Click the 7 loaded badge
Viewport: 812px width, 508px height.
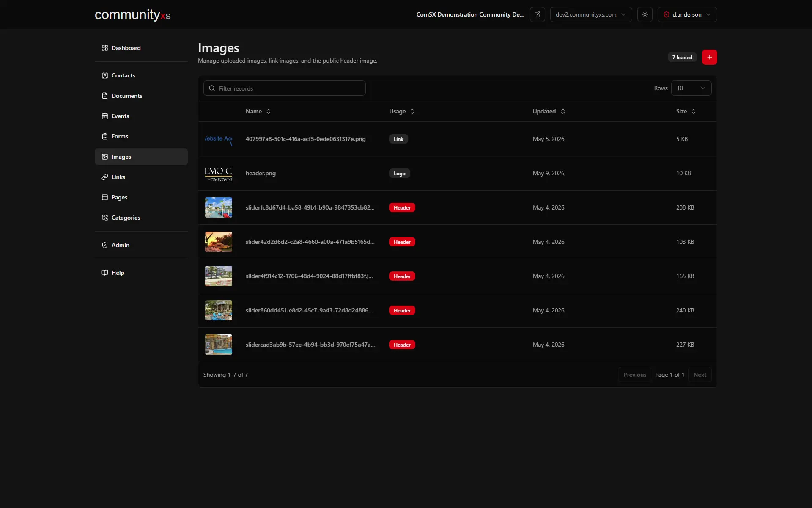point(682,57)
